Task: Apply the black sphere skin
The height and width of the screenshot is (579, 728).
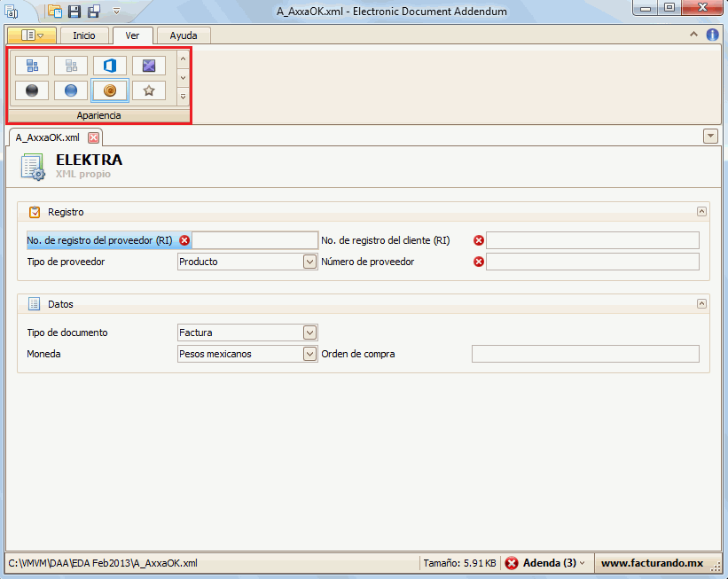Action: [x=32, y=90]
